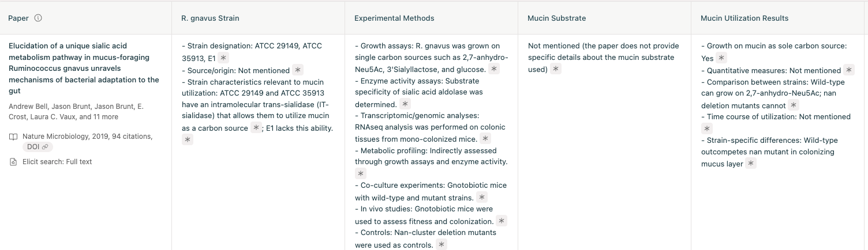868x250 pixels.
Task: Click the "Experimental Methods" column header
Action: [x=394, y=18]
